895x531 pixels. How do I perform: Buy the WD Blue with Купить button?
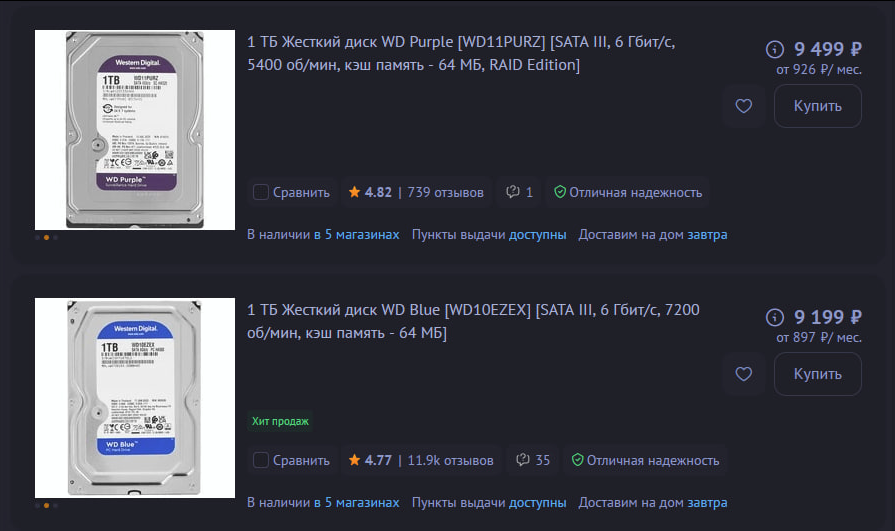[817, 374]
